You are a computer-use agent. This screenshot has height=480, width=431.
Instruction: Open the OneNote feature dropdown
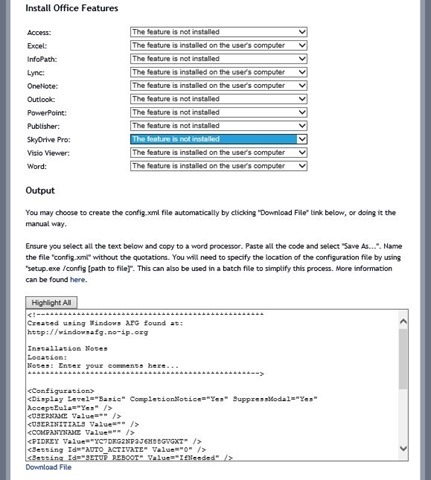[x=219, y=85]
